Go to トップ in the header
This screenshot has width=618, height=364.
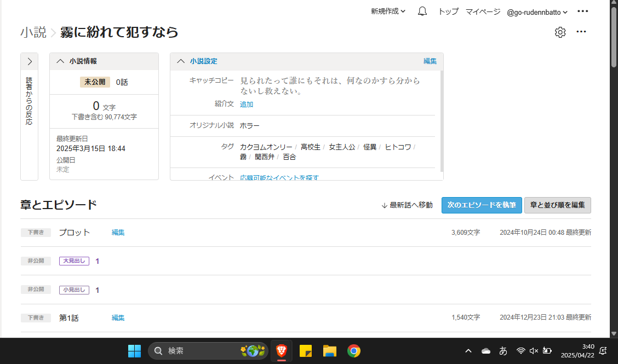pyautogui.click(x=448, y=11)
